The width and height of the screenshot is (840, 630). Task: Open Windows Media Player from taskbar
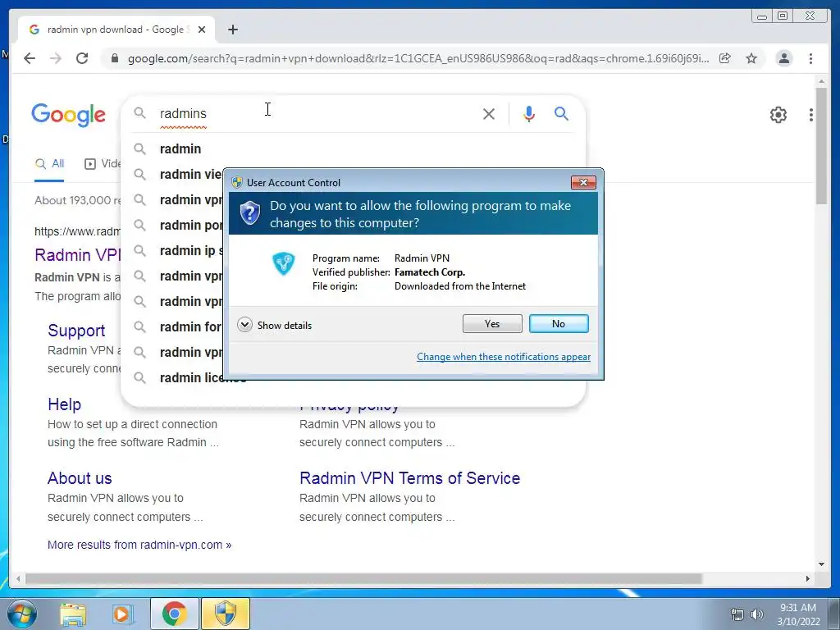pyautogui.click(x=123, y=614)
